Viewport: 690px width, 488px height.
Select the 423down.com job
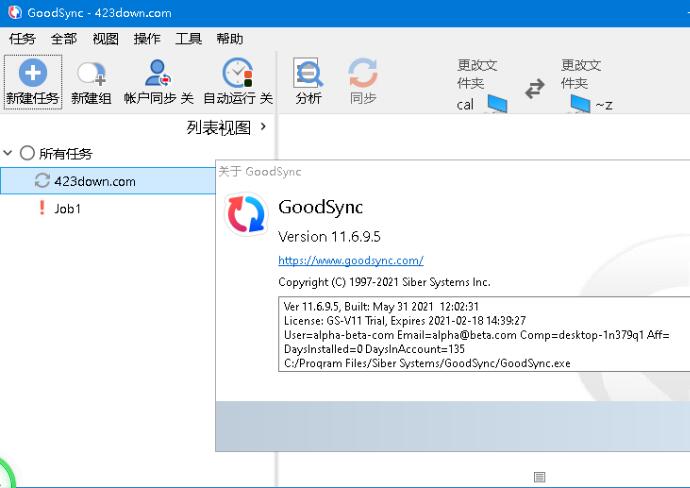108,181
